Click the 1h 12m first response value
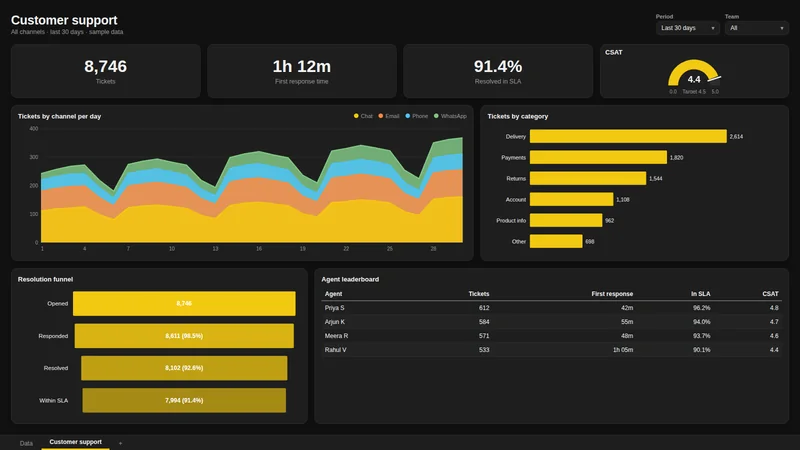800x450 pixels. 302,66
